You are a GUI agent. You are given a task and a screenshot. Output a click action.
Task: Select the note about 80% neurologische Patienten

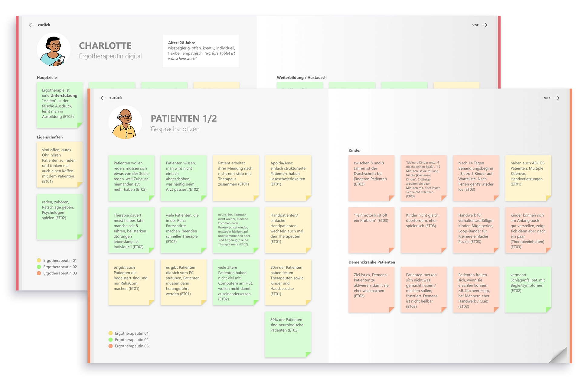click(x=288, y=332)
